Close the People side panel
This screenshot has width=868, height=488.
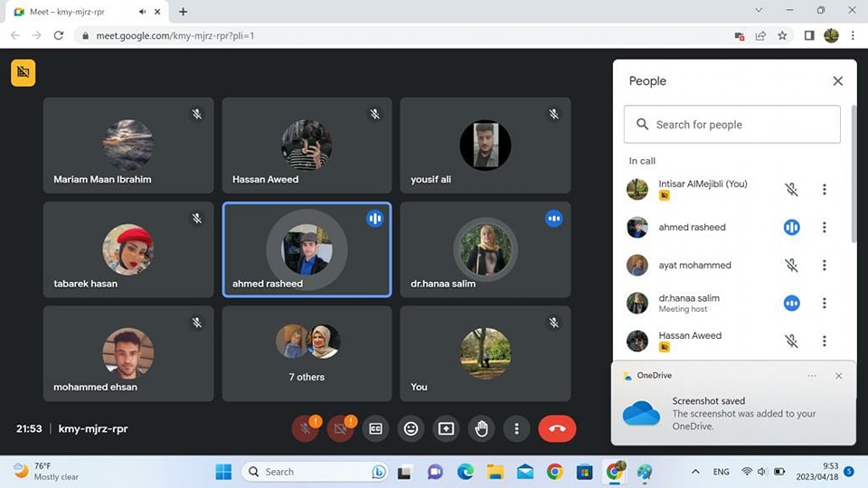(837, 81)
